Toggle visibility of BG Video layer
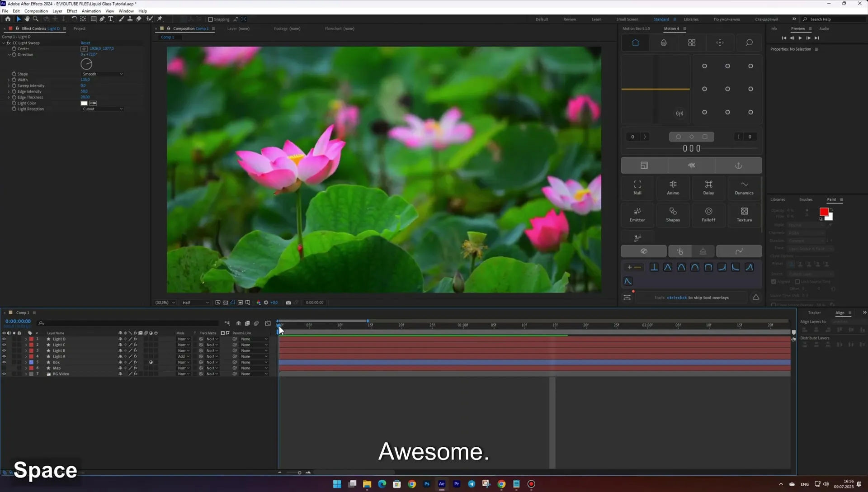This screenshot has height=492, width=868. pos(4,374)
